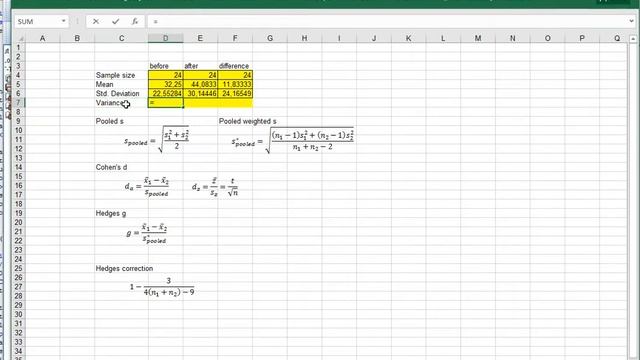Select the pooled weighted s formula image

pos(293,140)
